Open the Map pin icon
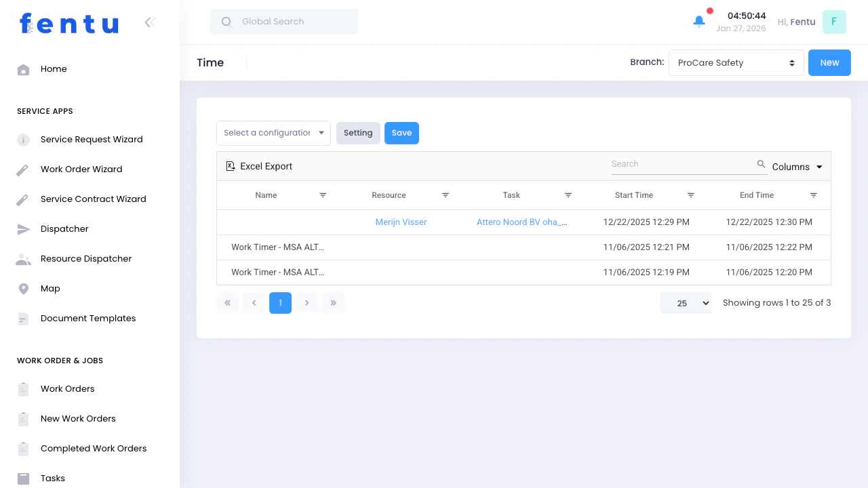The height and width of the screenshot is (488, 868). (x=23, y=288)
